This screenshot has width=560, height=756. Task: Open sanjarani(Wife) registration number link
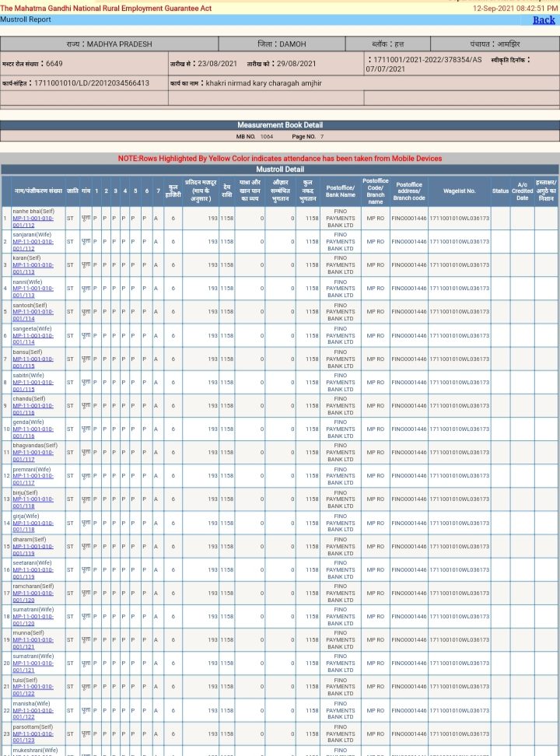[x=33, y=245]
